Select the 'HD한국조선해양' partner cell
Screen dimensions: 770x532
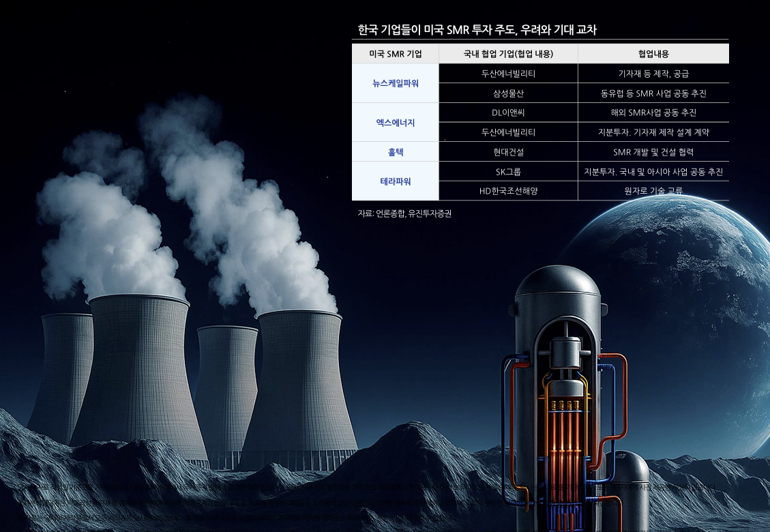[x=508, y=191]
